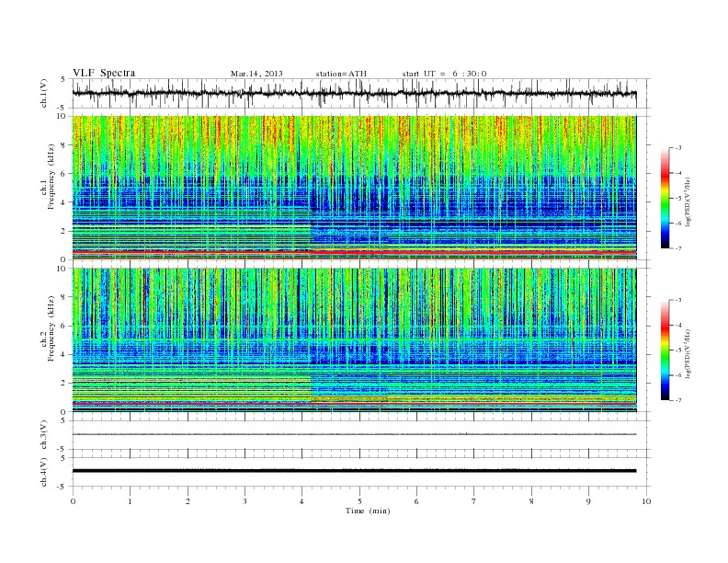
Task: Click the ch.3 flat voltage trace
Action: click(354, 434)
